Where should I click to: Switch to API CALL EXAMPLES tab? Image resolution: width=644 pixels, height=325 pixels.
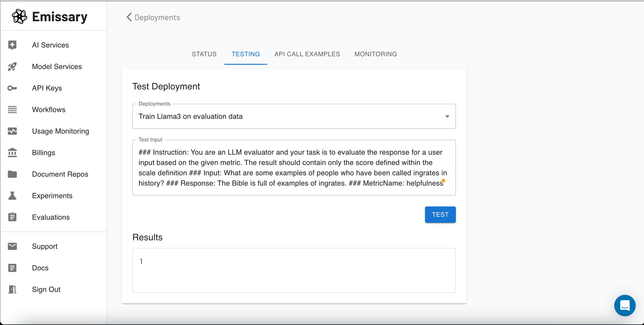(x=307, y=54)
